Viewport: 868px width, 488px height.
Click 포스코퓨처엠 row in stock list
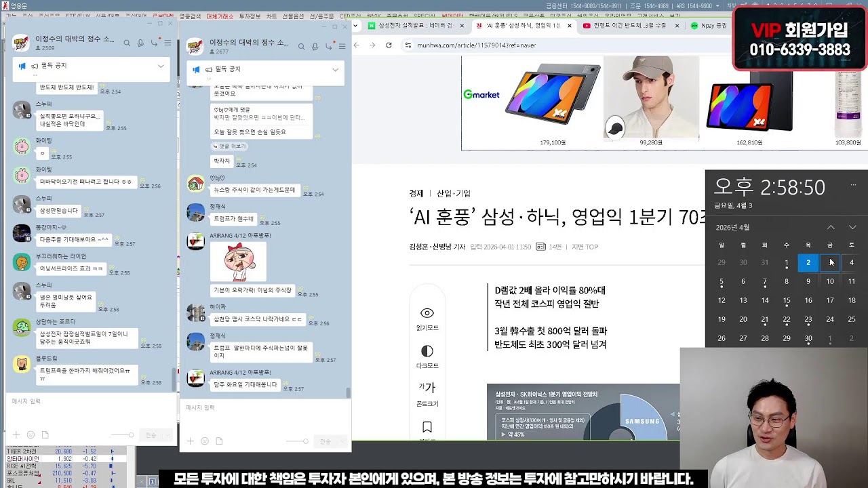click(x=68, y=473)
